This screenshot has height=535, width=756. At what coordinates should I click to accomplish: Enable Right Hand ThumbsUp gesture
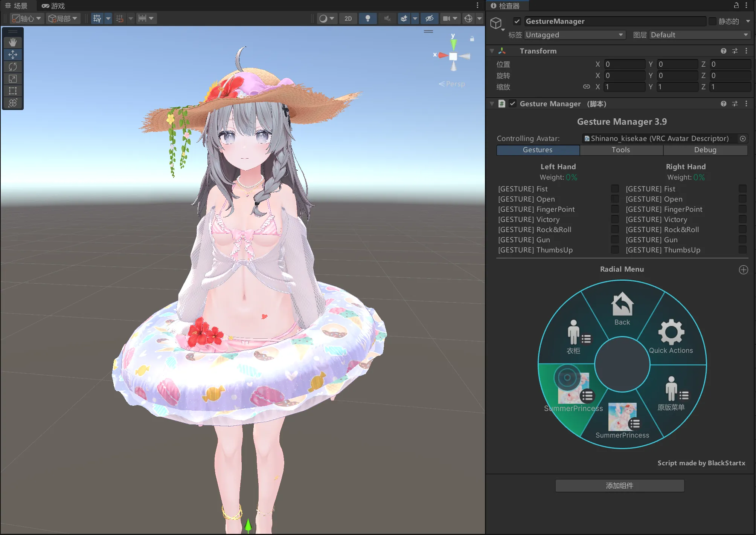pyautogui.click(x=742, y=250)
